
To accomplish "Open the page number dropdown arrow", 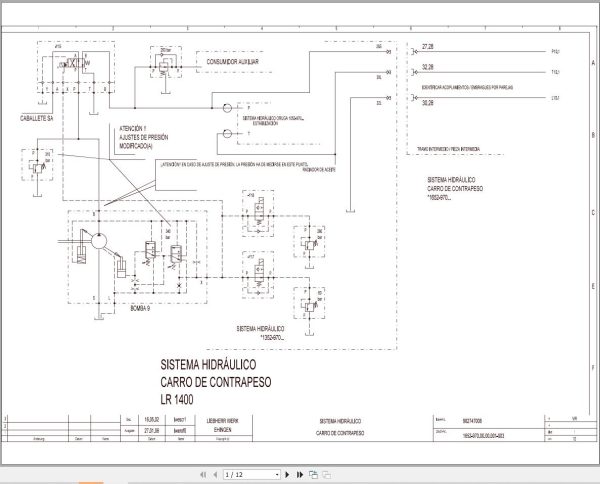I will (x=277, y=475).
